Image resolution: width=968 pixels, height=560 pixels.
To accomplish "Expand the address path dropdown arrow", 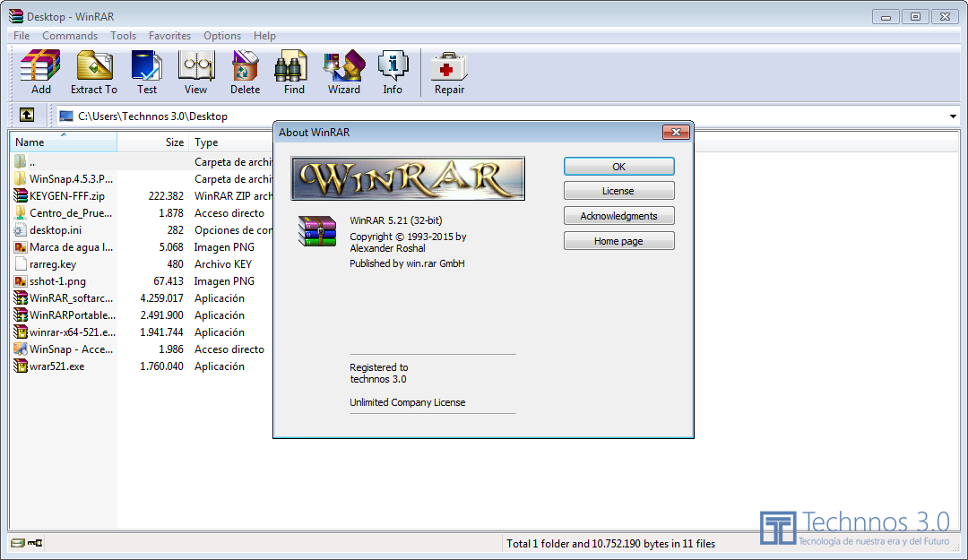I will (x=953, y=116).
